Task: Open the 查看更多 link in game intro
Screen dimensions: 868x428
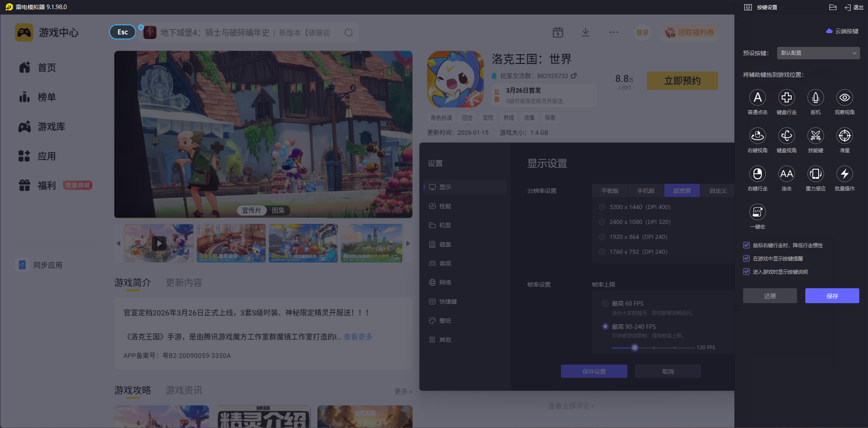Action: [x=358, y=337]
